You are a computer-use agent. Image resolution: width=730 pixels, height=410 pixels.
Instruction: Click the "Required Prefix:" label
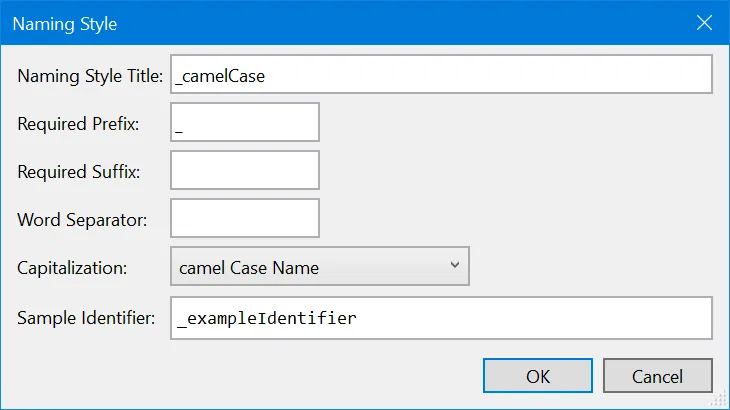78,124
